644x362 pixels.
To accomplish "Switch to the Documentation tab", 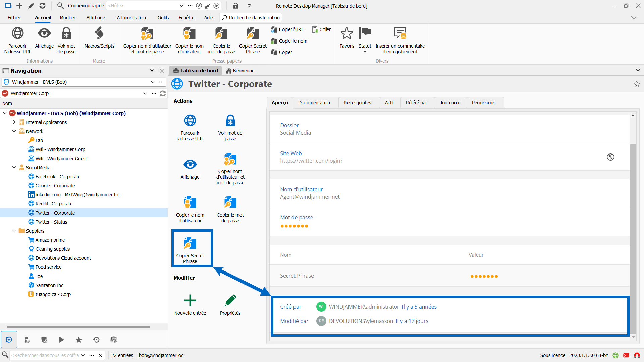I will pos(314,103).
